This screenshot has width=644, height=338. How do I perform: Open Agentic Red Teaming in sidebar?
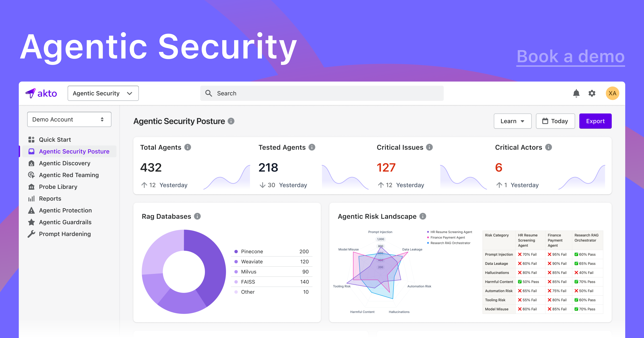click(69, 175)
